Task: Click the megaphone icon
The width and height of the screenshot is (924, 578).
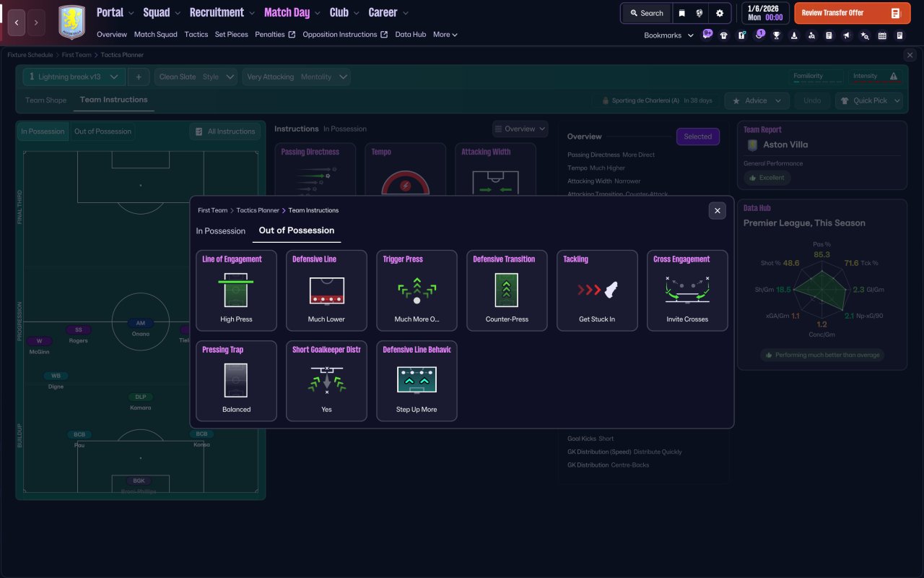Action: [x=847, y=35]
